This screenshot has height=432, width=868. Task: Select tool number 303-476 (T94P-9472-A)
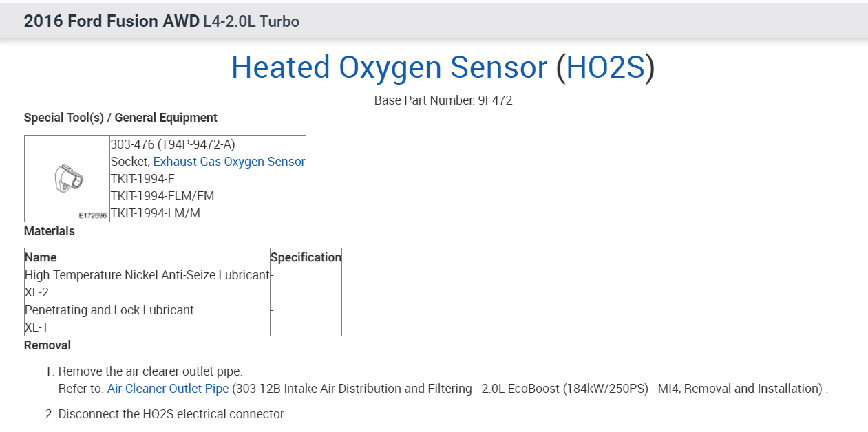coord(173,144)
